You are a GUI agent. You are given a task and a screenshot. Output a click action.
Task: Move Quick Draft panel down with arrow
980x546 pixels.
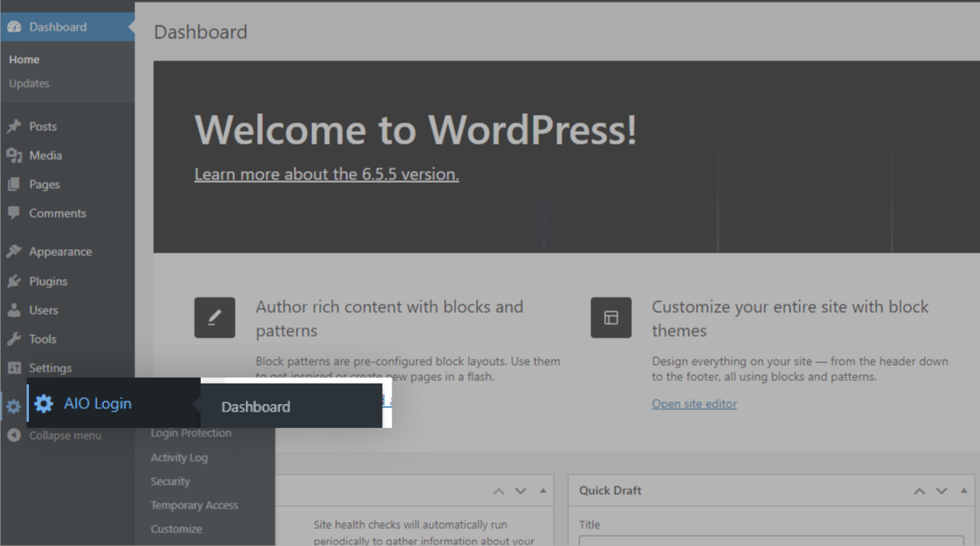942,491
